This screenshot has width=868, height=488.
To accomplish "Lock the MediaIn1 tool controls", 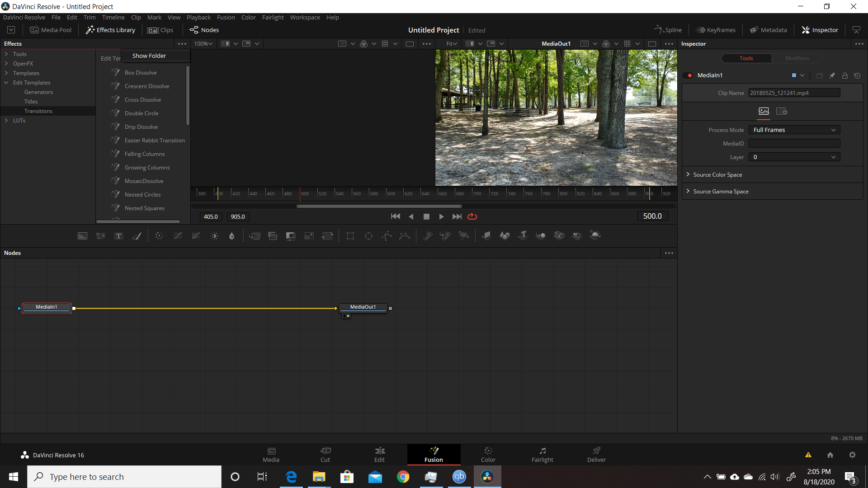I will [x=844, y=75].
